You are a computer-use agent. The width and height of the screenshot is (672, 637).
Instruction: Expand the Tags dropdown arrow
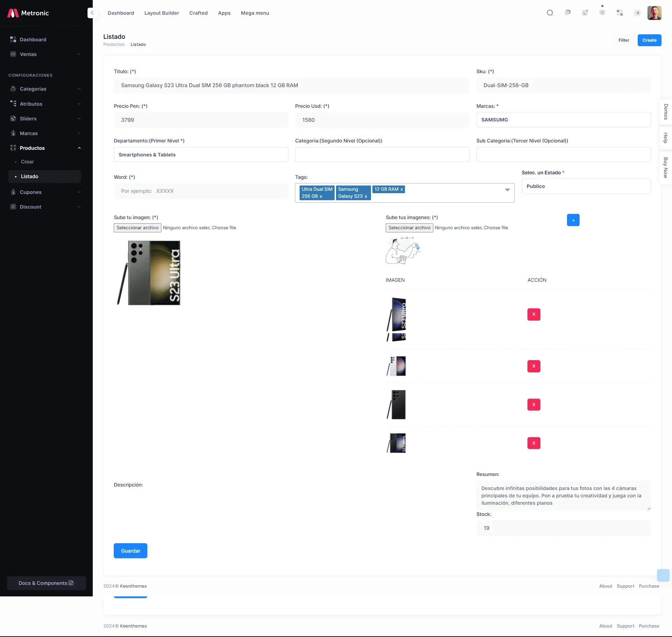pyautogui.click(x=507, y=190)
